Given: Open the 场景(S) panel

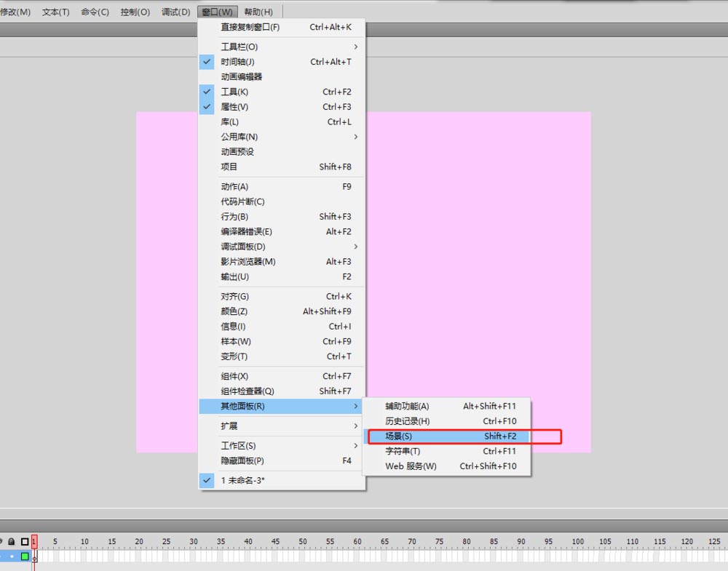Looking at the screenshot, I should tap(446, 436).
